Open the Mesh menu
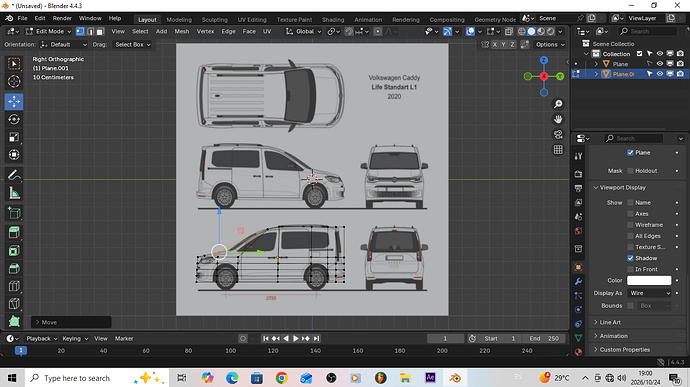 [182, 31]
